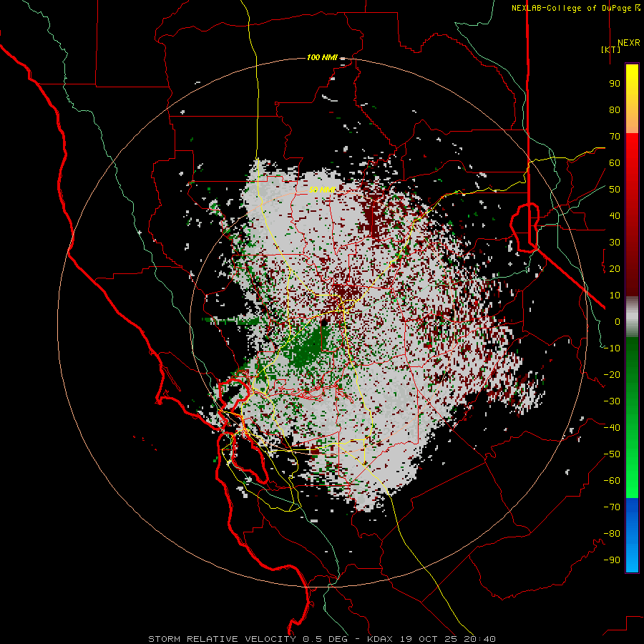
Task: Select the 0 knot scale label
Action: (618, 322)
